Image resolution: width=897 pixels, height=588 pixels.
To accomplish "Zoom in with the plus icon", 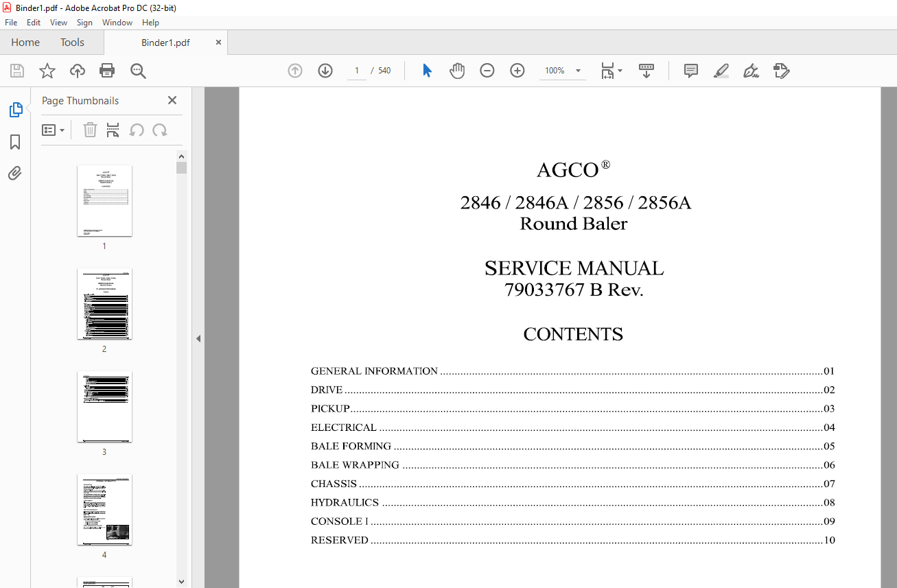I will pyautogui.click(x=517, y=71).
